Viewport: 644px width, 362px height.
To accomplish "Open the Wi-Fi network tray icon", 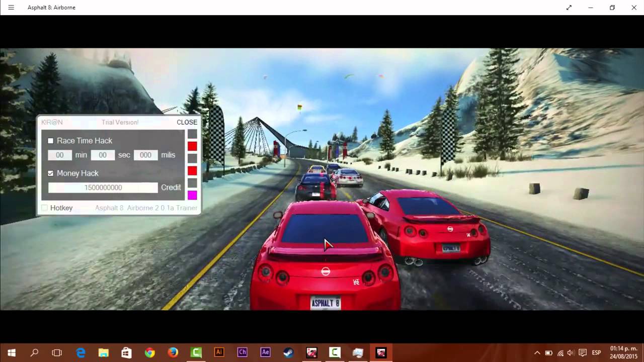I will tap(560, 352).
